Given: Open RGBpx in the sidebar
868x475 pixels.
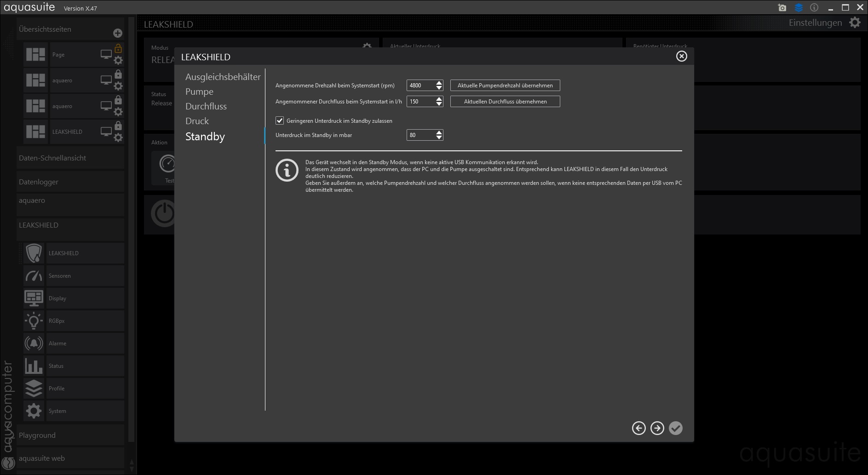Looking at the screenshot, I should [x=85, y=321].
